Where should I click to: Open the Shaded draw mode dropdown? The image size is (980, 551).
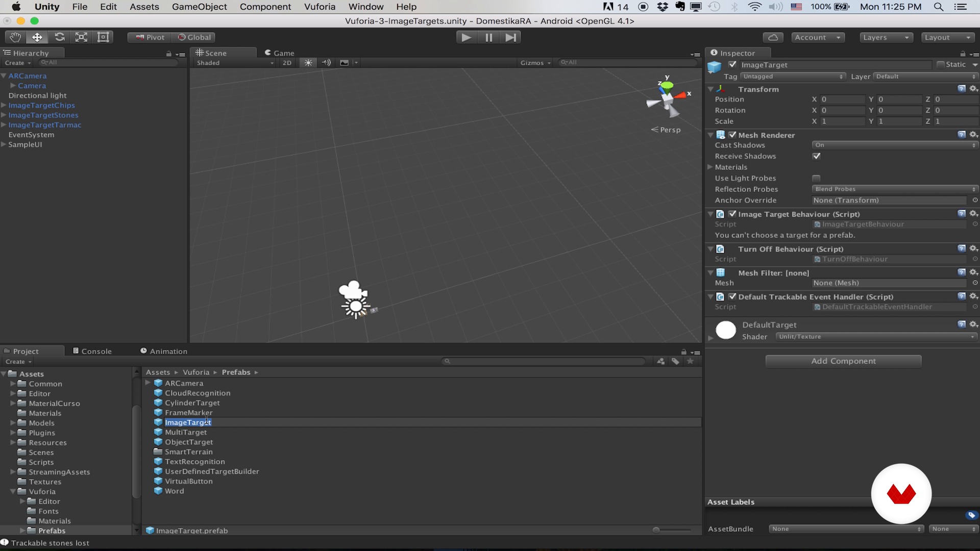coord(235,63)
